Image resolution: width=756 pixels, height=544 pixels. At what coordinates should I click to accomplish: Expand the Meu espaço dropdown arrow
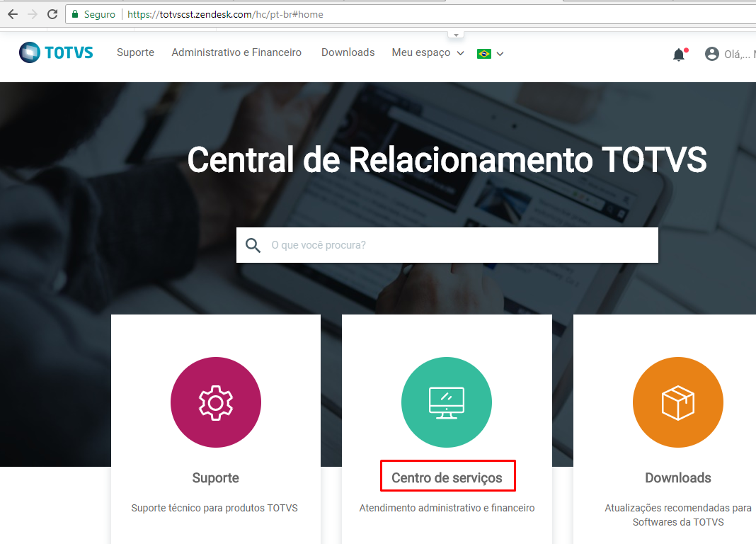(x=460, y=53)
